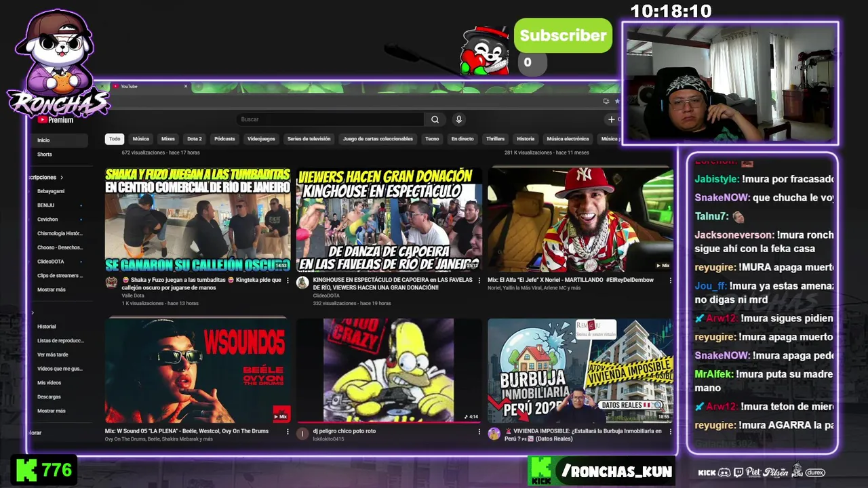Open options menu for VIVIENDA IMPOSIBLE video
The height and width of the screenshot is (488, 868).
tap(670, 432)
